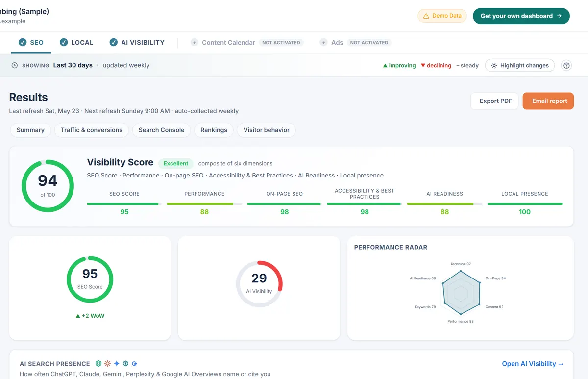Click the ChatGPT icon in AI Search Presence
The width and height of the screenshot is (588, 379).
tap(98, 364)
